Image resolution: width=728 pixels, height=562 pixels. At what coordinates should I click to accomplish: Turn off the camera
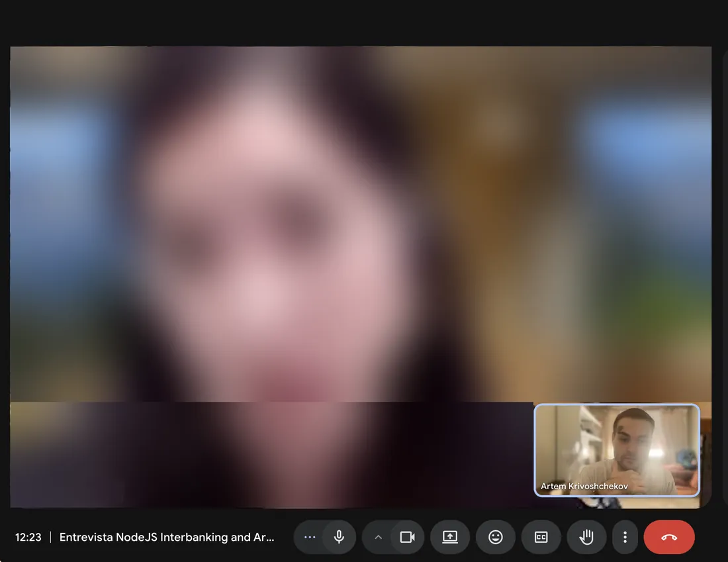tap(407, 537)
